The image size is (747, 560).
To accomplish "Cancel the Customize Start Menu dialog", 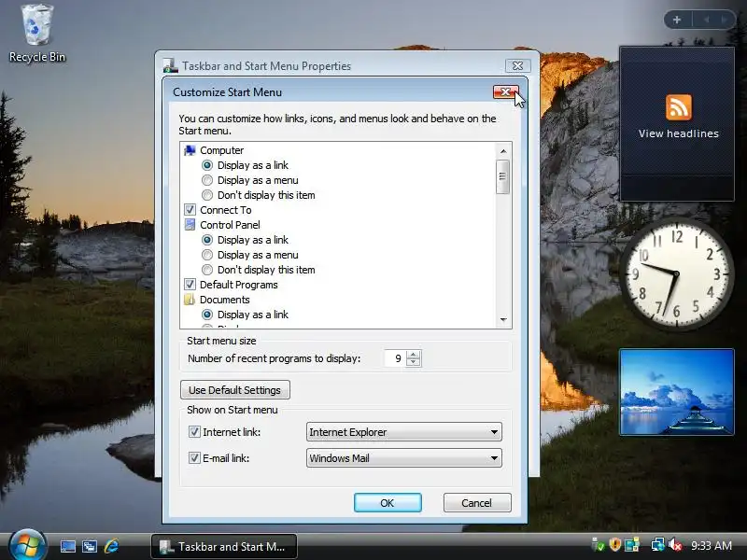I will pos(477,503).
